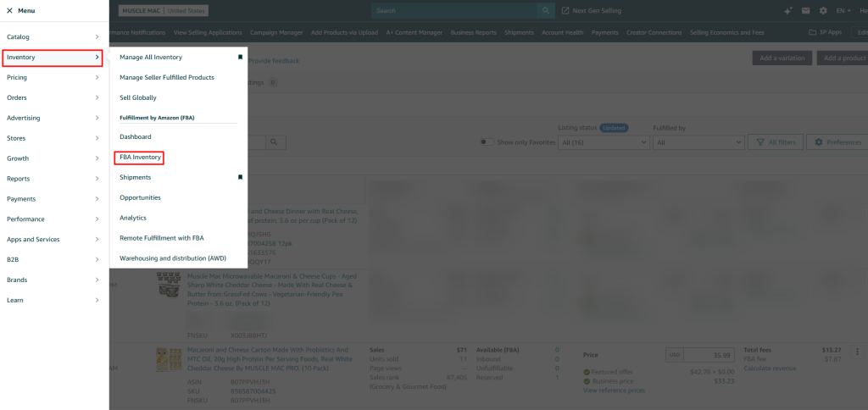Click the MUSCLE MAC United States account switcher
Image resolution: width=868 pixels, height=410 pixels.
[163, 10]
